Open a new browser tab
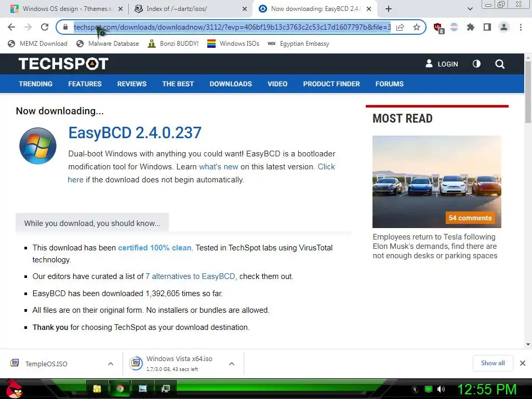This screenshot has height=399, width=532. click(389, 9)
